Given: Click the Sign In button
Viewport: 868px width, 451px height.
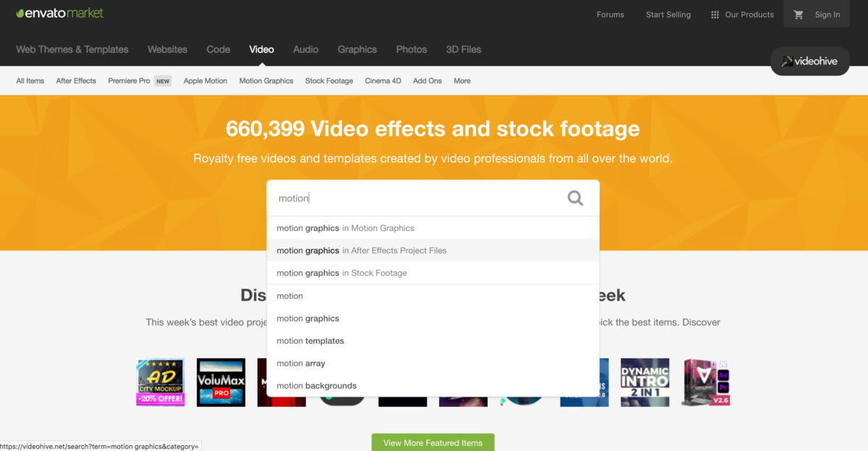Looking at the screenshot, I should [x=827, y=14].
